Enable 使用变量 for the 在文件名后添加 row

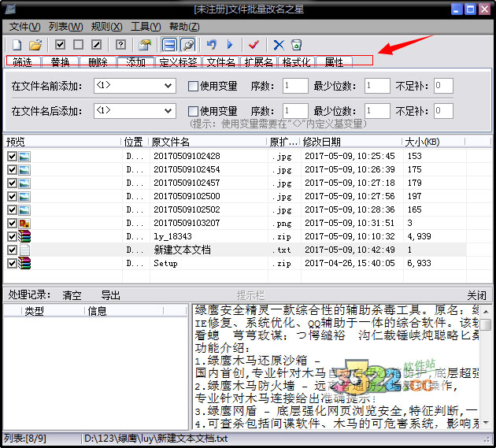pyautogui.click(x=194, y=111)
